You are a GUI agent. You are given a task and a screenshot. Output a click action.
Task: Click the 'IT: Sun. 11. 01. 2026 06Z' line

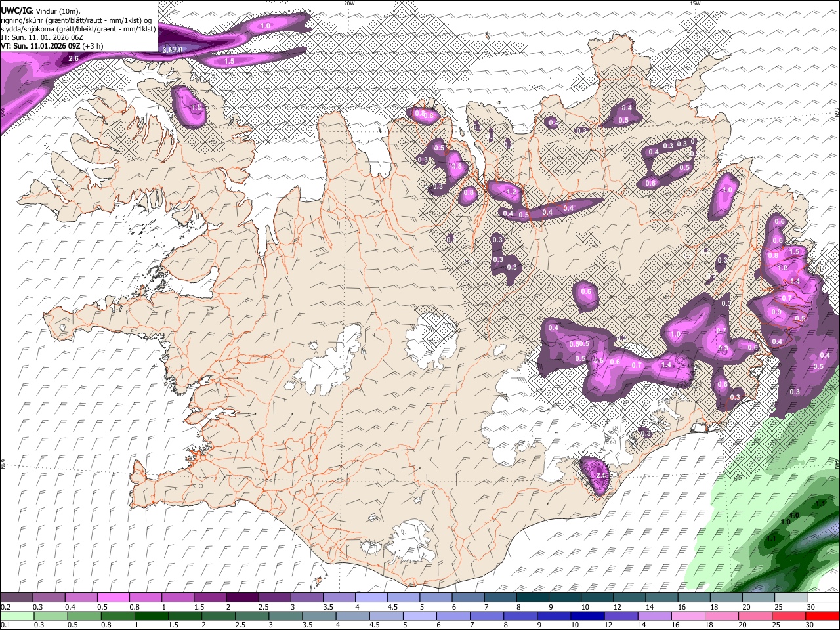[x=42, y=37]
